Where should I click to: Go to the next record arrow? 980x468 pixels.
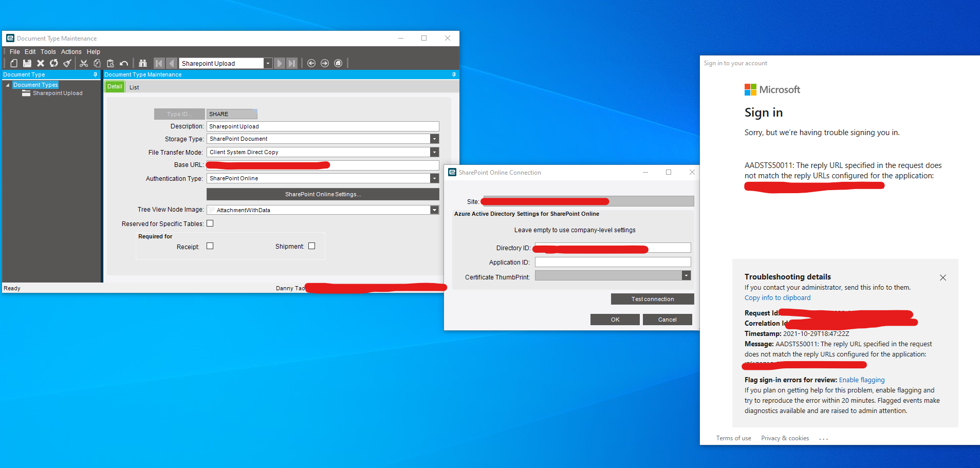click(280, 63)
